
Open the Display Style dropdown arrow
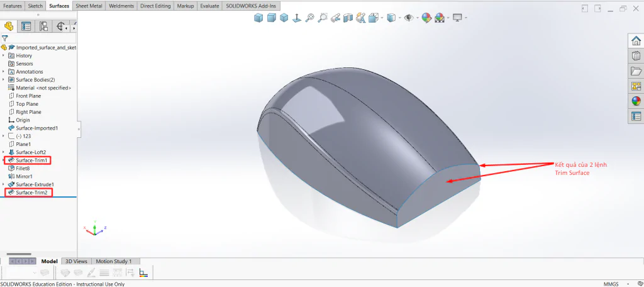pyautogui.click(x=400, y=18)
